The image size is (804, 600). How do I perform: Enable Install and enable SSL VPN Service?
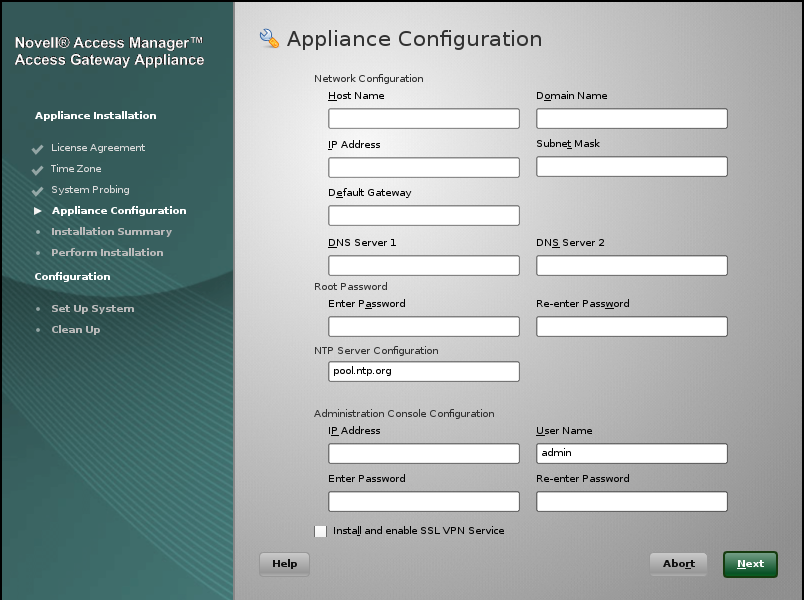pos(320,531)
